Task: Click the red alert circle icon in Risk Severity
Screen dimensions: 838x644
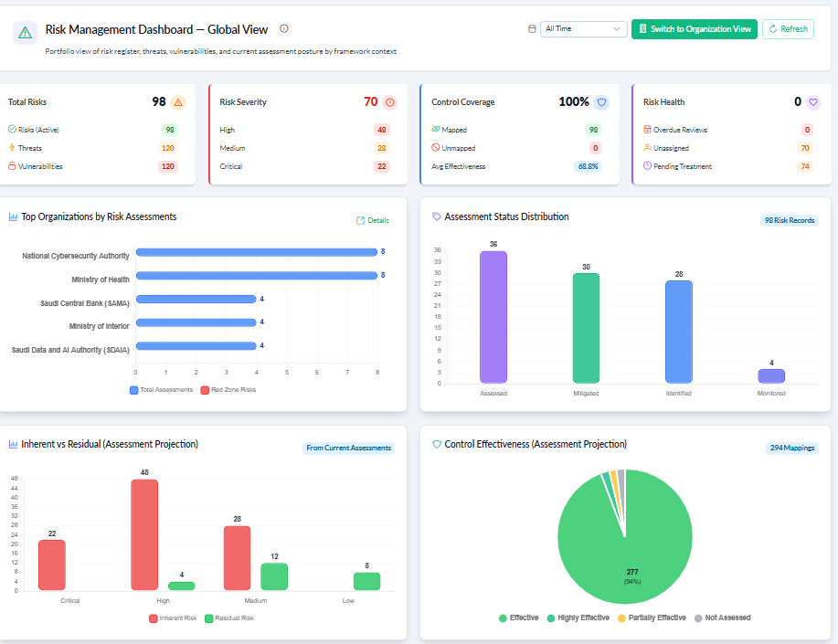Action: coord(390,102)
